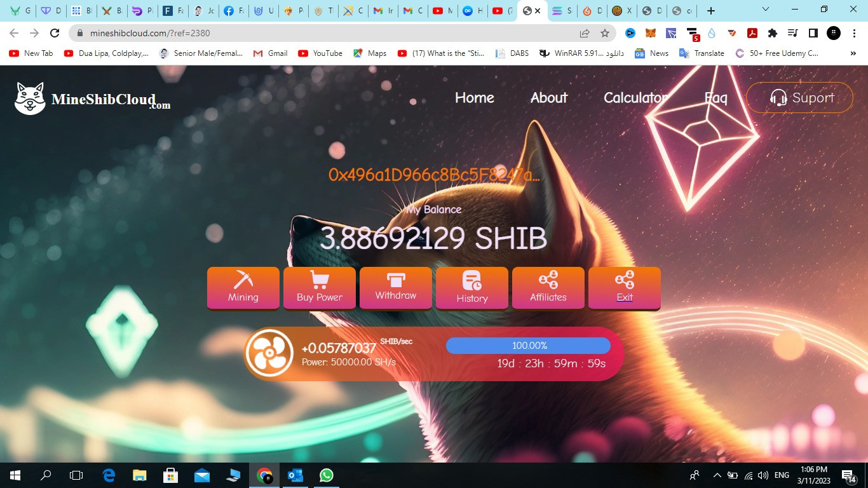The image size is (868, 488).
Task: Open the red Adobe Acrobat extension
Action: pos(752,33)
